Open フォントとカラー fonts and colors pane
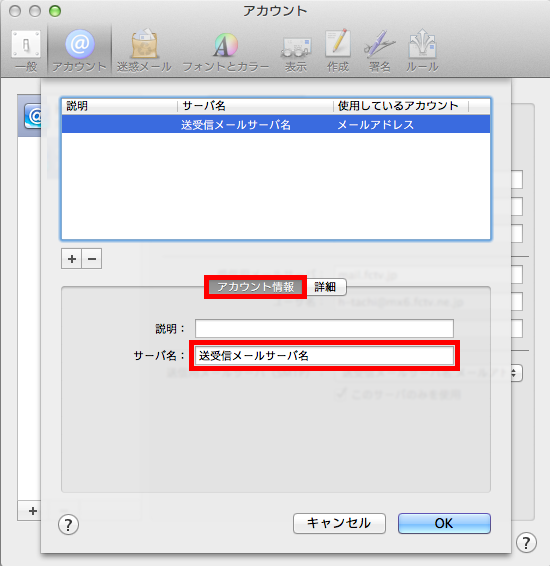This screenshot has width=550, height=566. tap(226, 51)
